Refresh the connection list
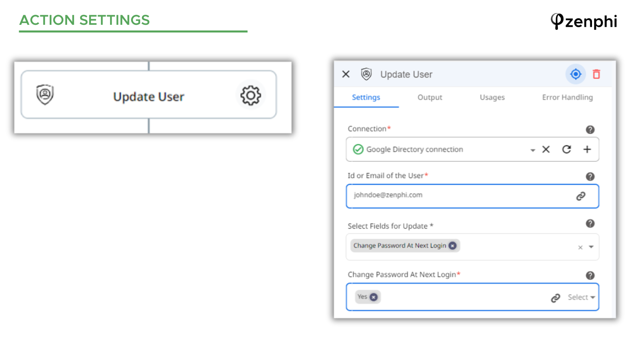The width and height of the screenshot is (644, 362). pos(567,149)
